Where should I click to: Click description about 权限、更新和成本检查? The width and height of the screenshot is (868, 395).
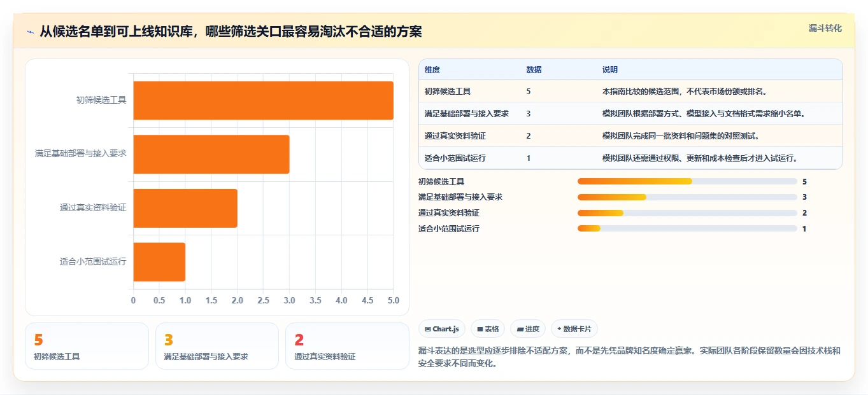coord(700,158)
